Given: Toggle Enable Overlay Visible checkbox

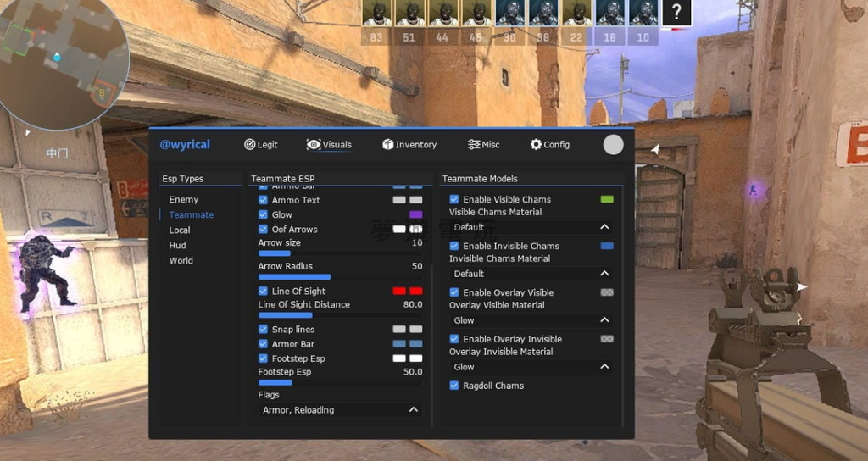Looking at the screenshot, I should (454, 292).
